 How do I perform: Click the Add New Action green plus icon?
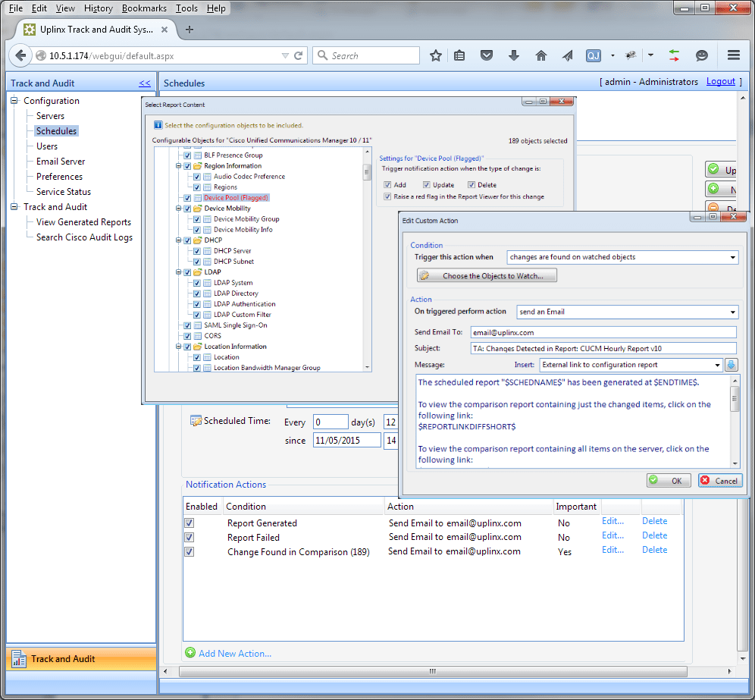[190, 653]
